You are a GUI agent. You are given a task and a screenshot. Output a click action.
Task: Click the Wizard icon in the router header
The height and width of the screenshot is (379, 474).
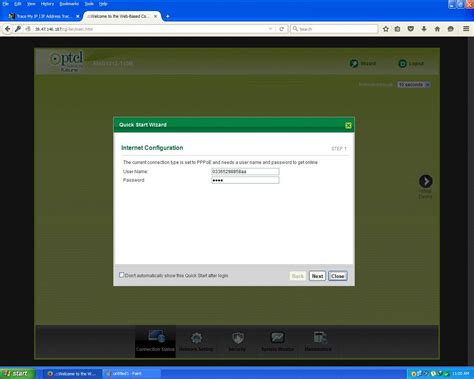[354, 63]
